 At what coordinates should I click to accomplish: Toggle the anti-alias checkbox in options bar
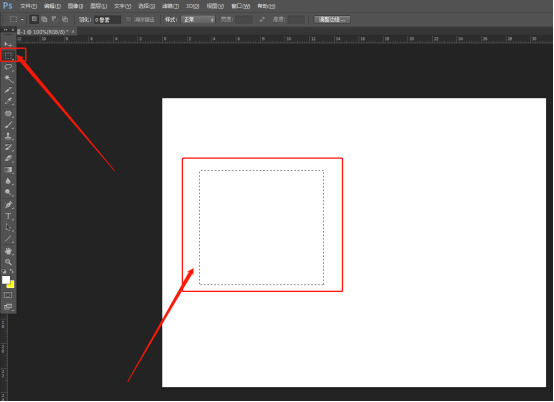point(128,19)
